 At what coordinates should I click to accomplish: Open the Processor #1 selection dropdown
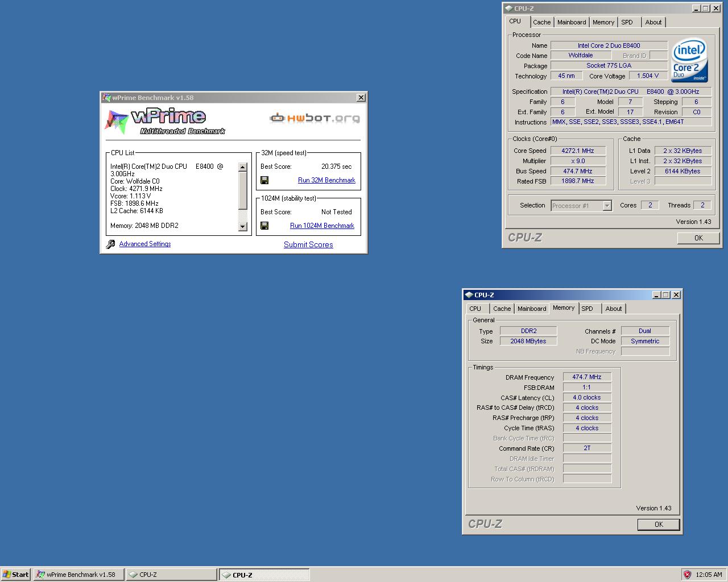pos(607,206)
